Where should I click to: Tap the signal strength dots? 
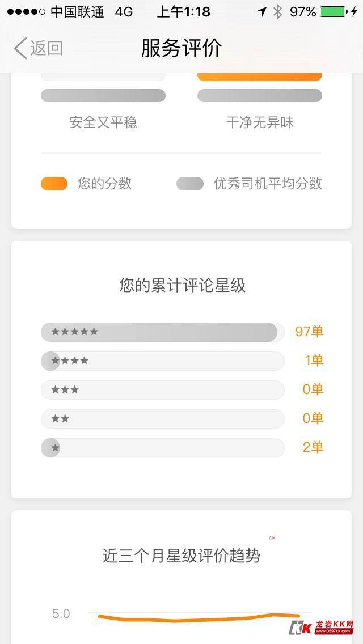click(26, 11)
